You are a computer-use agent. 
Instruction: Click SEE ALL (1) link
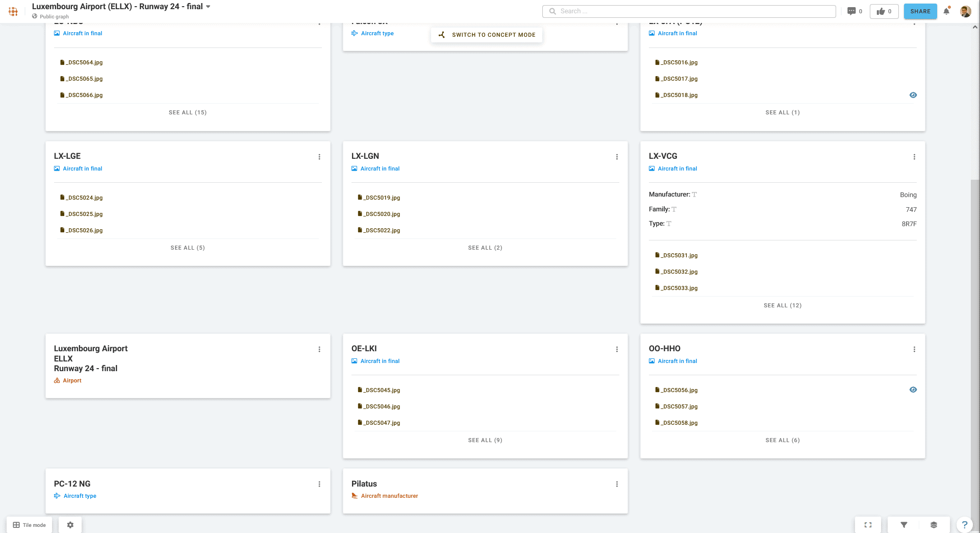click(x=783, y=112)
